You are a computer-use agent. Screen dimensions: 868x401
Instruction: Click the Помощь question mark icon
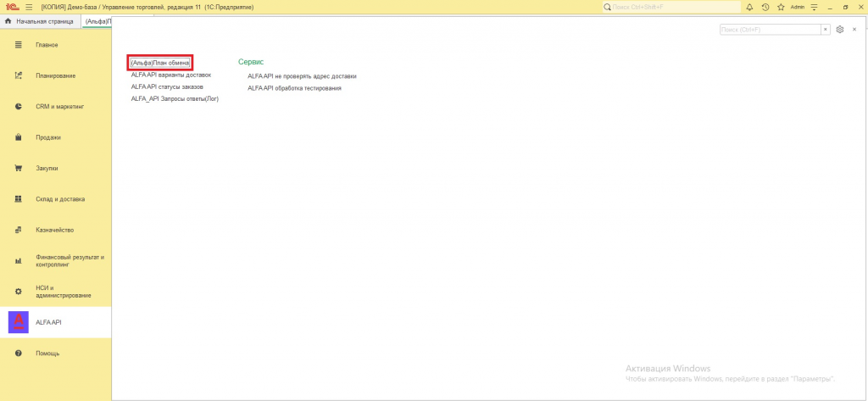(19, 354)
